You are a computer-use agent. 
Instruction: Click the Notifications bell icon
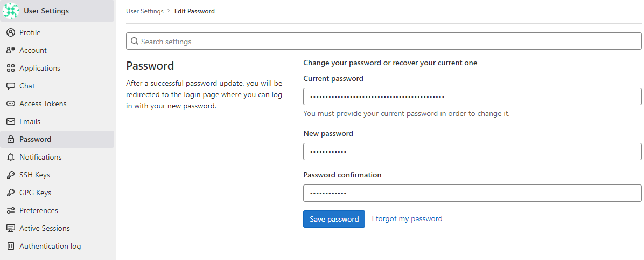(x=11, y=157)
